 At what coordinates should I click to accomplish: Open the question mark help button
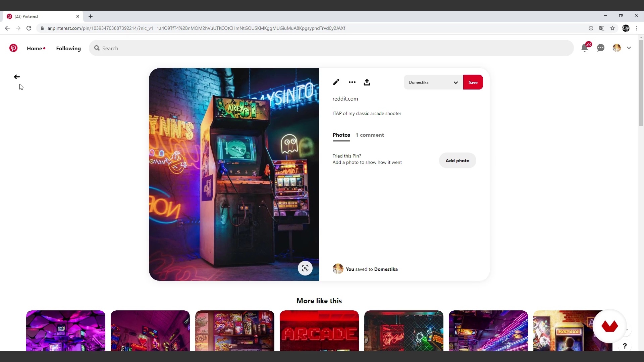(625, 346)
